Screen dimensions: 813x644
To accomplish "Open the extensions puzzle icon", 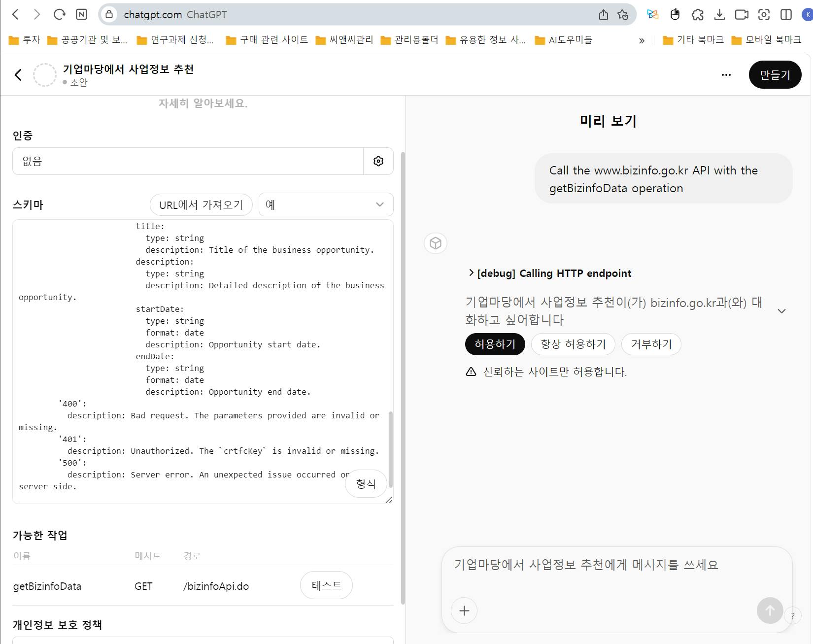I will (x=697, y=14).
